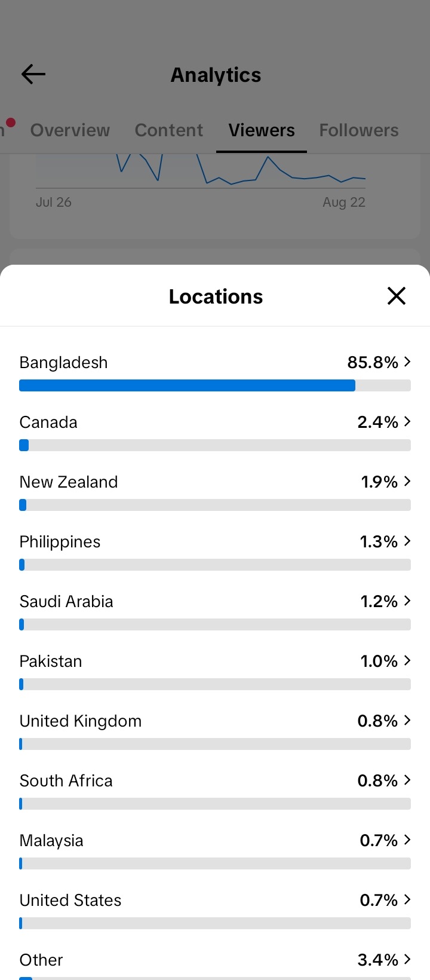Screen dimensions: 430x980
Task: Expand Canada location chevron
Action: (407, 421)
